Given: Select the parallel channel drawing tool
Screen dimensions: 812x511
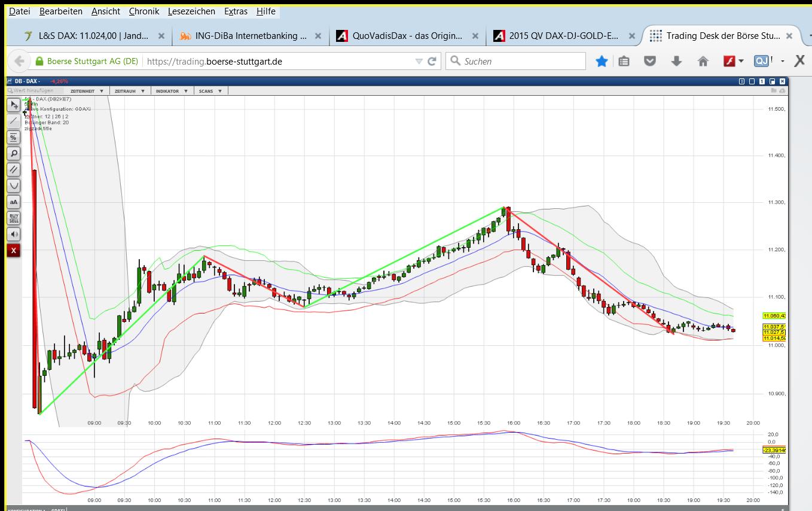Looking at the screenshot, I should click(x=13, y=169).
